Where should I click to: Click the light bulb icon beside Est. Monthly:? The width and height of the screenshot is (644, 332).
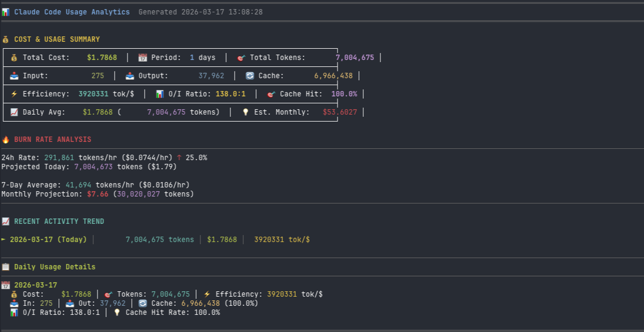[x=245, y=112]
